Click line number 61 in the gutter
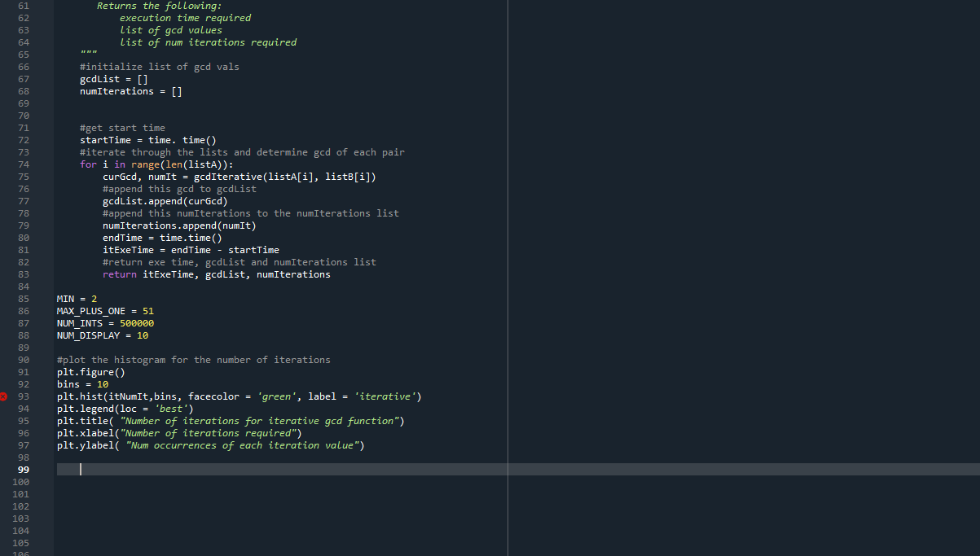This screenshot has width=980, height=556. (24, 6)
